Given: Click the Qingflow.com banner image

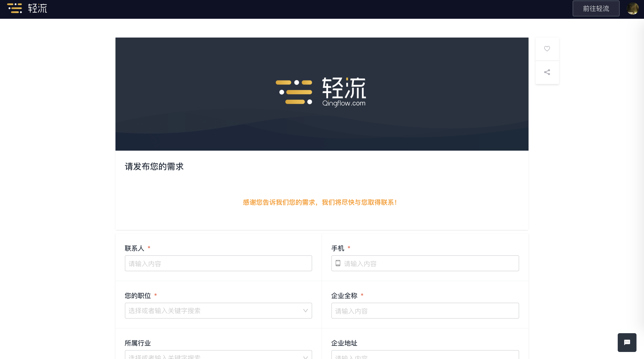Looking at the screenshot, I should pyautogui.click(x=322, y=94).
